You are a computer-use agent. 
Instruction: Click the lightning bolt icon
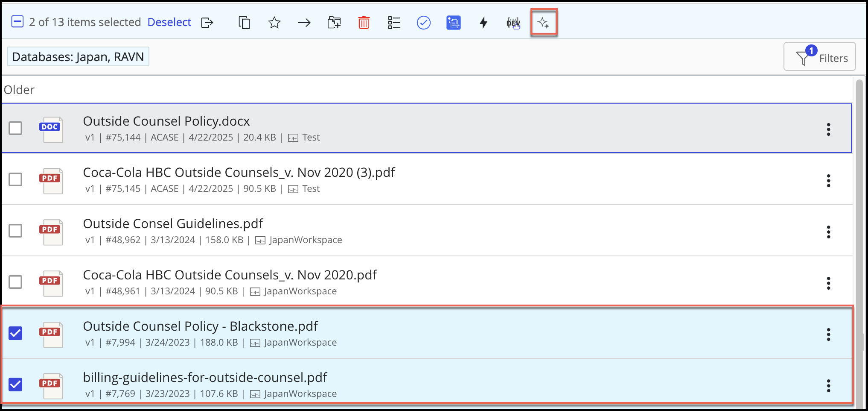[x=483, y=23]
